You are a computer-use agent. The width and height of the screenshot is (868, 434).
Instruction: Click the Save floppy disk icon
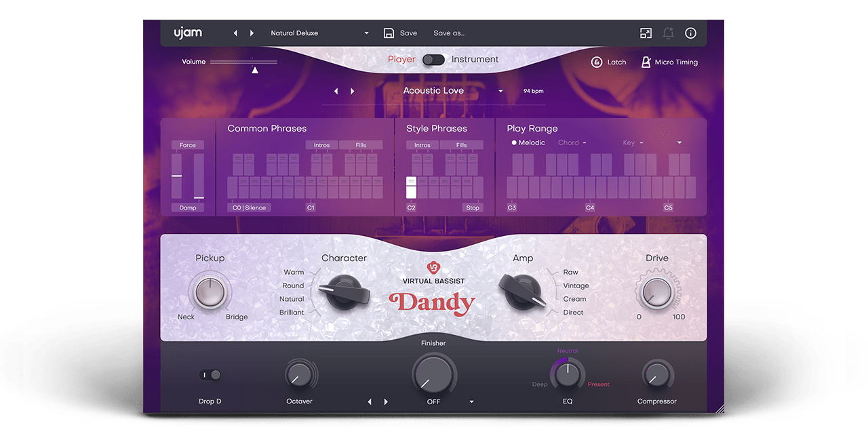pyautogui.click(x=389, y=33)
